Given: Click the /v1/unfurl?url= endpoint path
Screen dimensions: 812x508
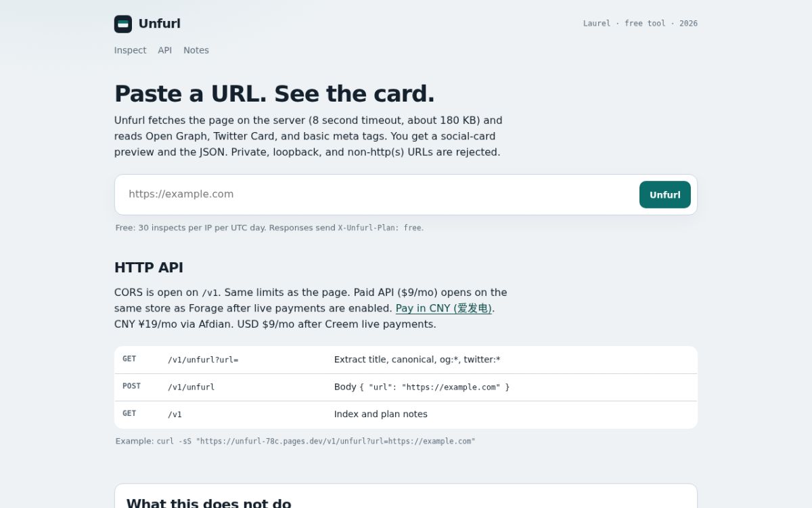Looking at the screenshot, I should coord(203,360).
